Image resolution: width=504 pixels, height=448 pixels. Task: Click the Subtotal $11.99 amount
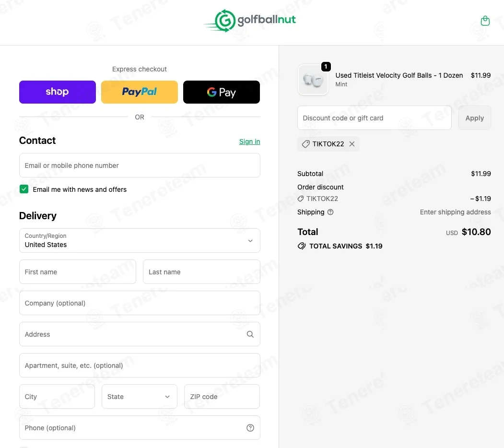tap(481, 174)
